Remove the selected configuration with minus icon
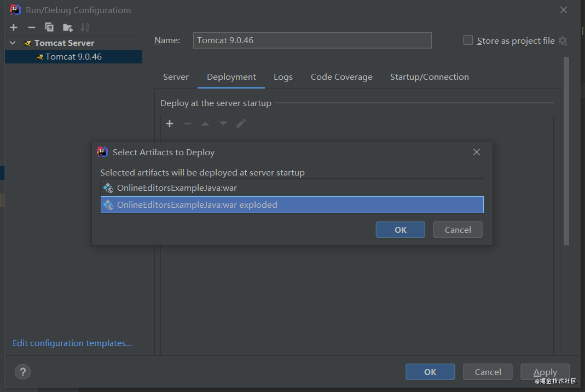The width and height of the screenshot is (585, 392). pyautogui.click(x=32, y=27)
